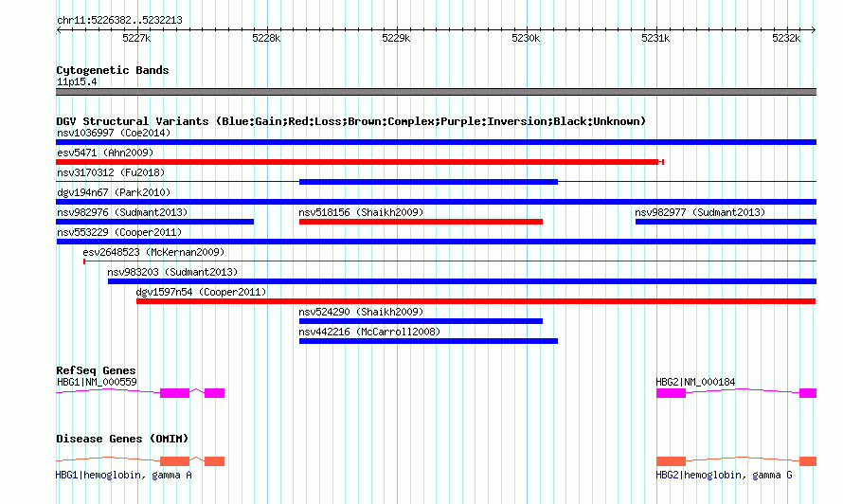Select the first magenta HBG2 RefSeq exon
The image size is (843, 504).
coord(671,393)
